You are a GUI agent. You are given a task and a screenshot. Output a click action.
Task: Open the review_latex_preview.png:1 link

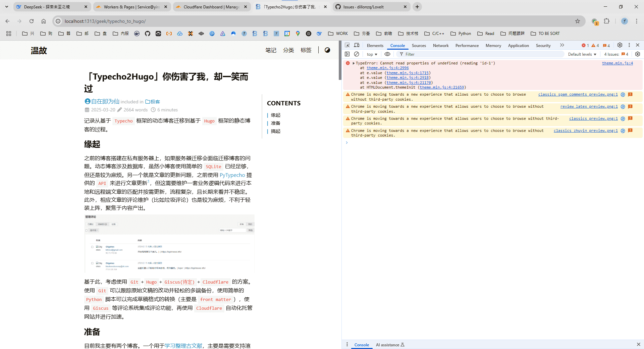[589, 106]
